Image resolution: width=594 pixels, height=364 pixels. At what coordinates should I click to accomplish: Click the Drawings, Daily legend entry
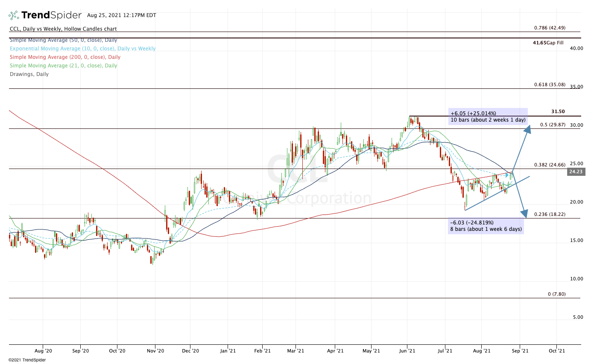(29, 74)
